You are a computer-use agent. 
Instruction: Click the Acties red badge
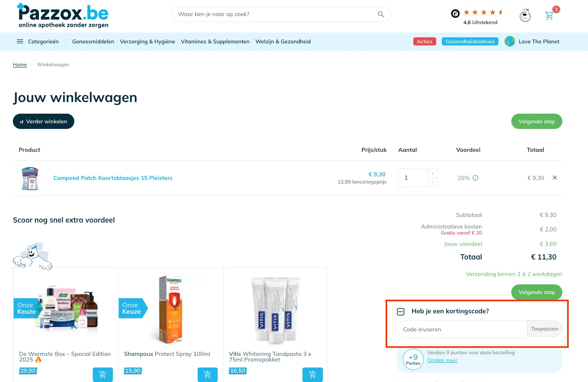425,41
